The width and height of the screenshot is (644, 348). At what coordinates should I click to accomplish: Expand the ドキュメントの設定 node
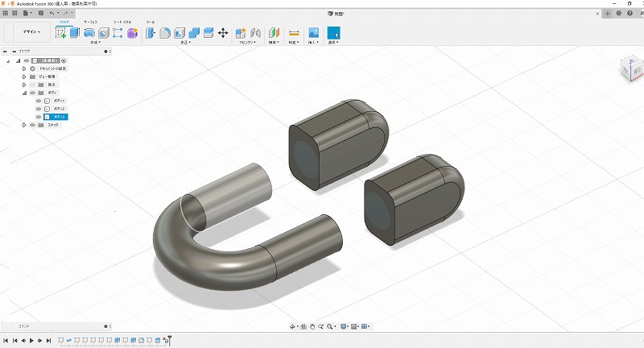point(24,68)
